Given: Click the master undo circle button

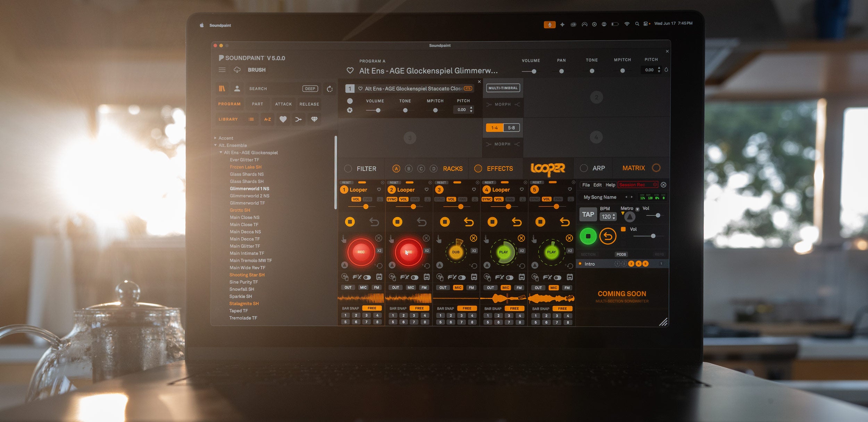Looking at the screenshot, I should pos(608,236).
